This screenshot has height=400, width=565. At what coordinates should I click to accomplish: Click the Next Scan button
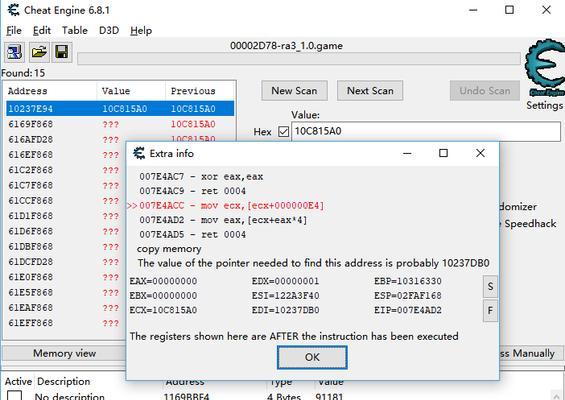[370, 90]
